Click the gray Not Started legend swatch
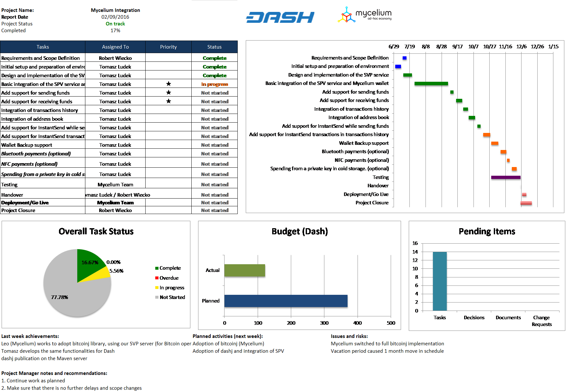Screen dimensions: 574x392 pos(157,297)
